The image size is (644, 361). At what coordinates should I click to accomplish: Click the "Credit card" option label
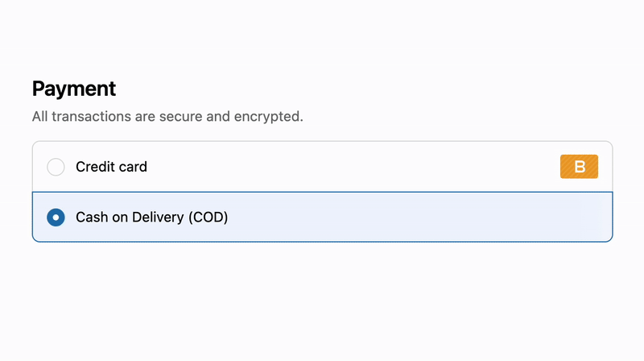tap(111, 167)
